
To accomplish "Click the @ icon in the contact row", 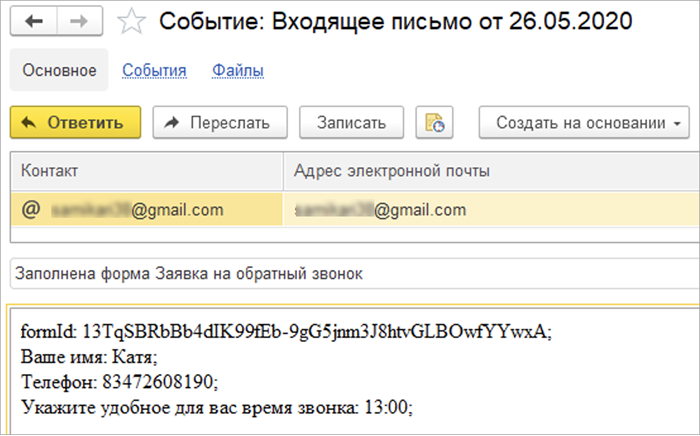I will tap(30, 210).
